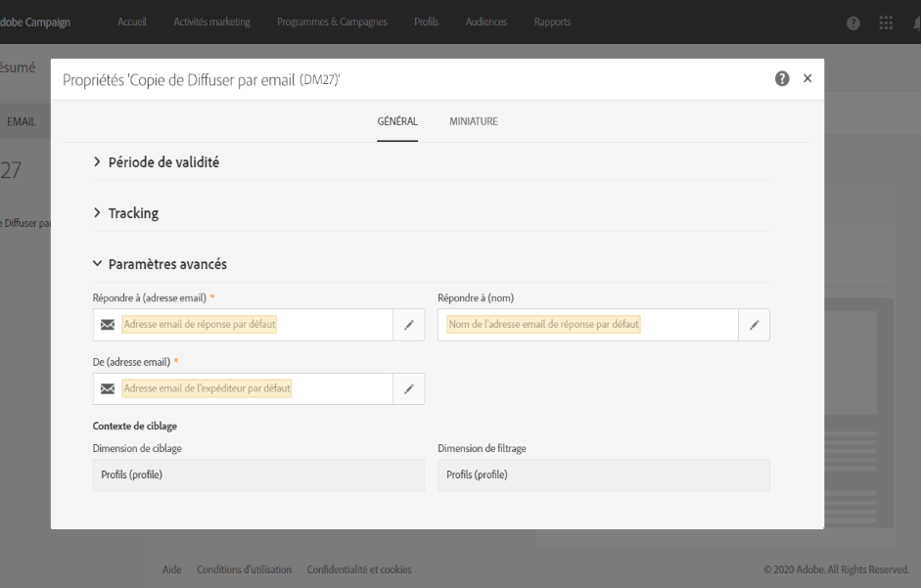The image size is (921, 588).
Task: Open the Confidentialité et cookies link
Action: 359,569
